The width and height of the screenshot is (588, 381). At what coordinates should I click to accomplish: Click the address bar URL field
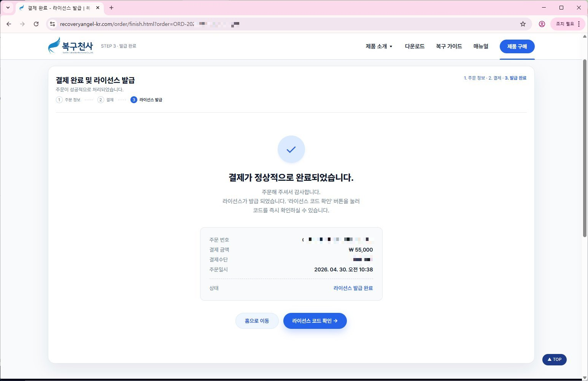(x=289, y=24)
